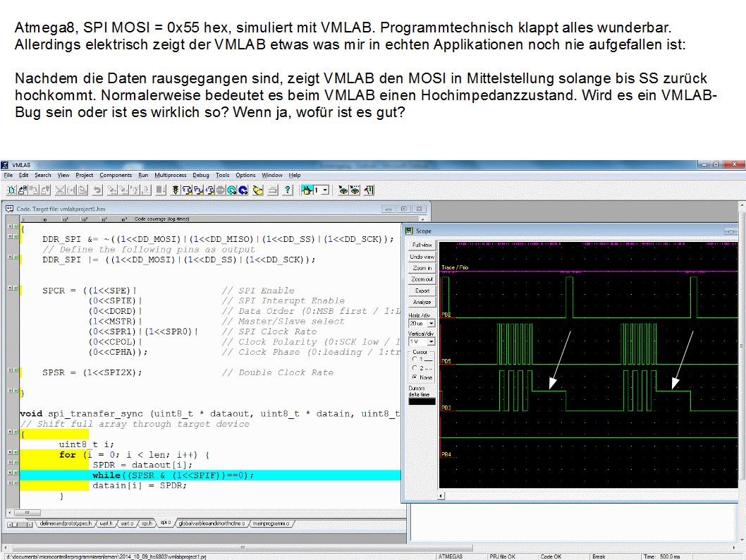Image resolution: width=746 pixels, height=560 pixels.
Task: Click the undo arrow toolbar icon
Action: [x=97, y=190]
